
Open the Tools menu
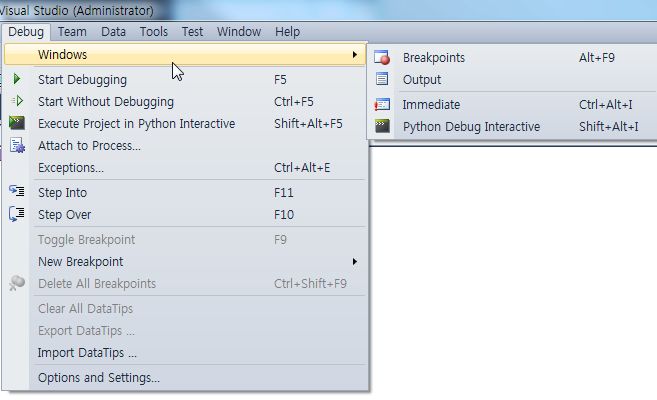click(154, 32)
